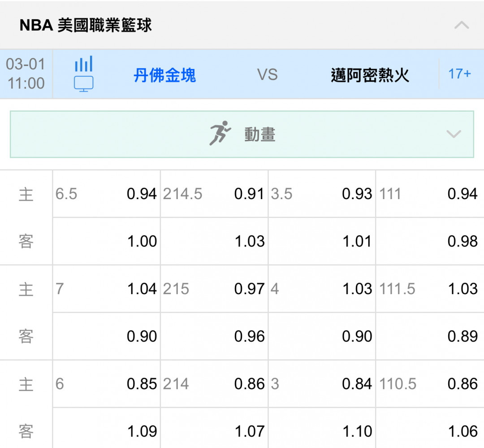This screenshot has width=484, height=448.
Task: Select home handicap 7 odds 1.04
Action: tap(107, 289)
